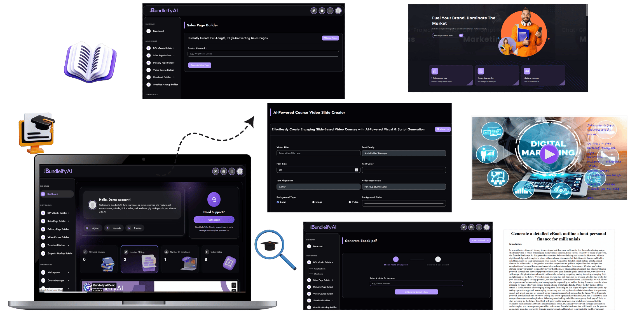Open Create eBook under DFY eBooks Builder
The height and width of the screenshot is (331, 644).
[320, 269]
